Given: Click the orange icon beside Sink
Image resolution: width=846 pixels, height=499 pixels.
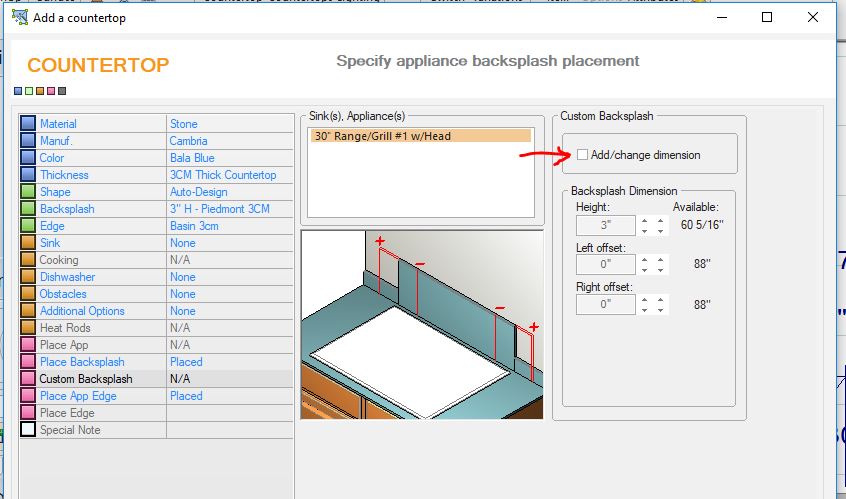Looking at the screenshot, I should click(x=28, y=243).
